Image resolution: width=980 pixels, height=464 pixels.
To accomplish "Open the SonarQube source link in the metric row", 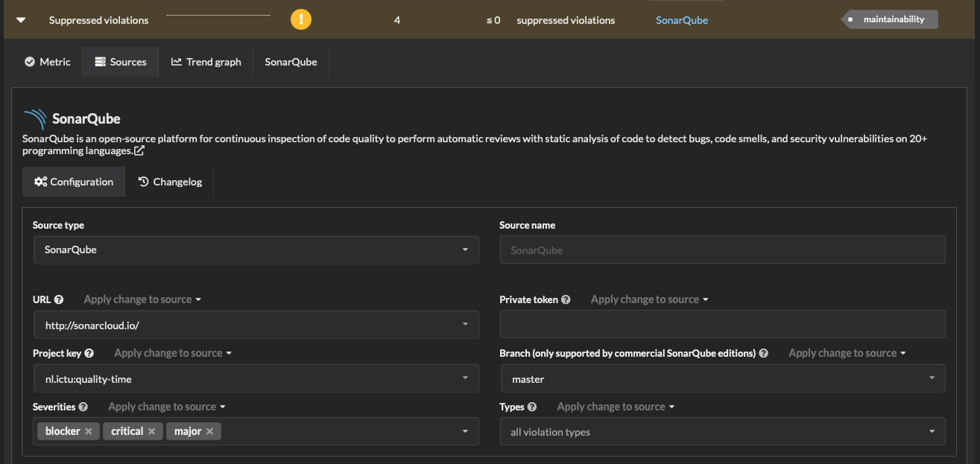I will (682, 20).
